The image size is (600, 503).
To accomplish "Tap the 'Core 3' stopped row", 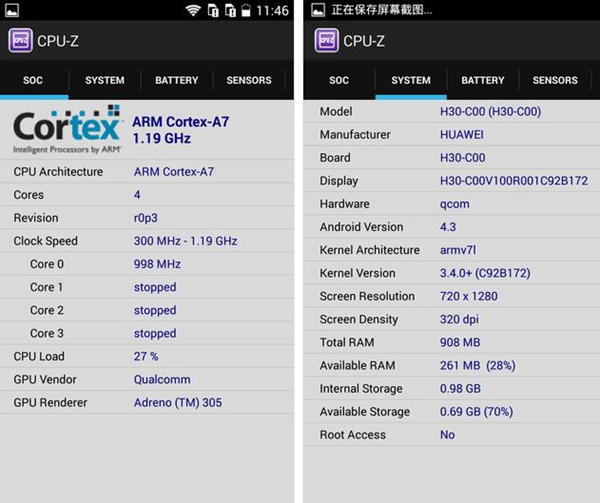I will 147,333.
